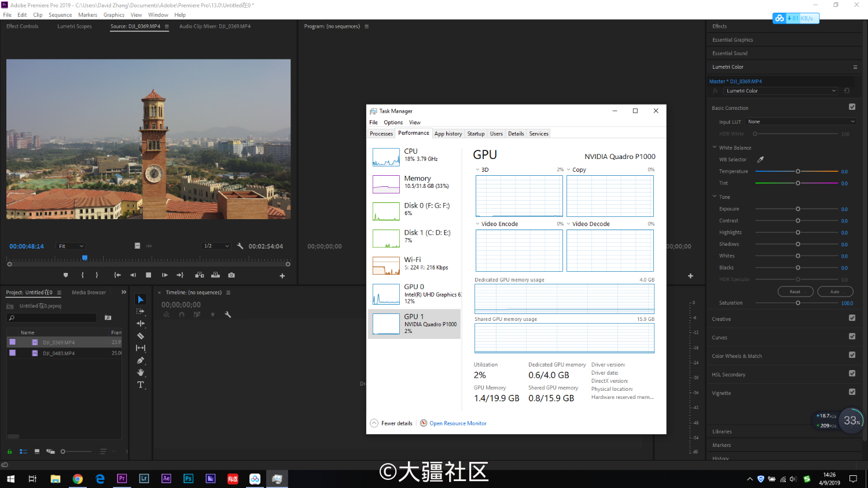The height and width of the screenshot is (488, 868).
Task: Open Task Manager App history tab
Action: click(448, 134)
